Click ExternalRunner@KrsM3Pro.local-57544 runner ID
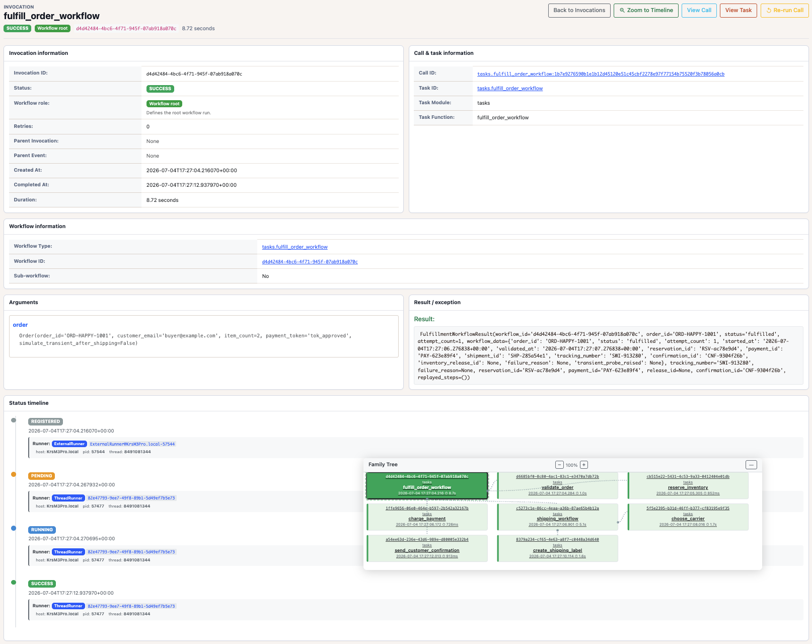Viewport: 812px width, 644px height. click(132, 444)
